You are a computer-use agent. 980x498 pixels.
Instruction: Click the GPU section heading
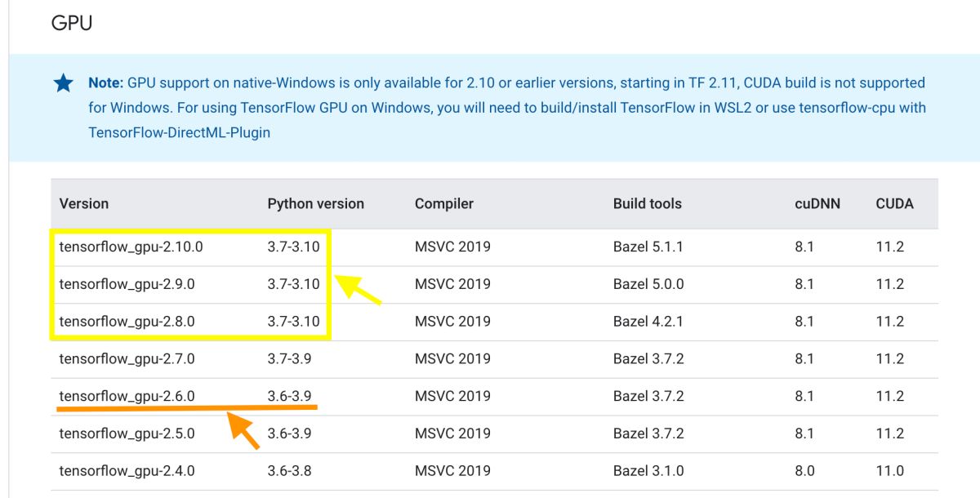[x=72, y=23]
